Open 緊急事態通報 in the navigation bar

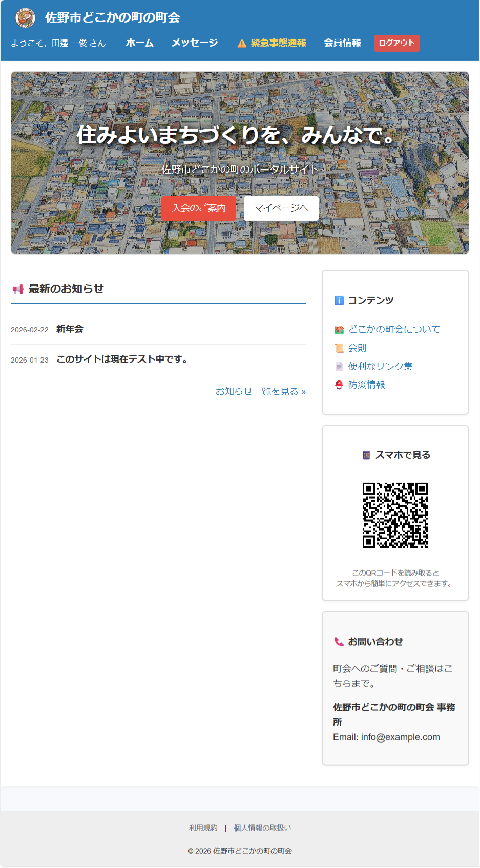coord(272,43)
